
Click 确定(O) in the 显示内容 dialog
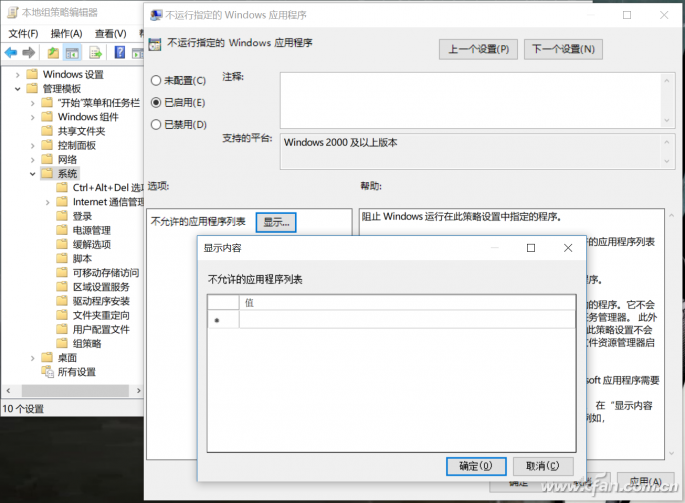[476, 466]
